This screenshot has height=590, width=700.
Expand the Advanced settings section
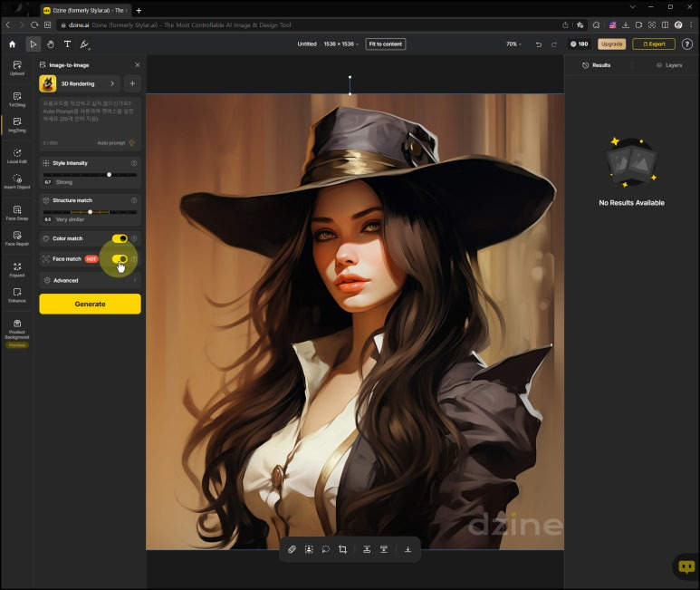click(x=91, y=280)
